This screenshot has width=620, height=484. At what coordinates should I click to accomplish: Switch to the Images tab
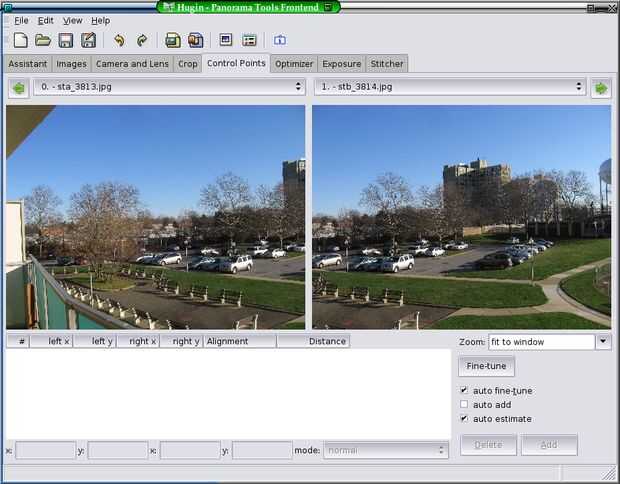click(71, 64)
